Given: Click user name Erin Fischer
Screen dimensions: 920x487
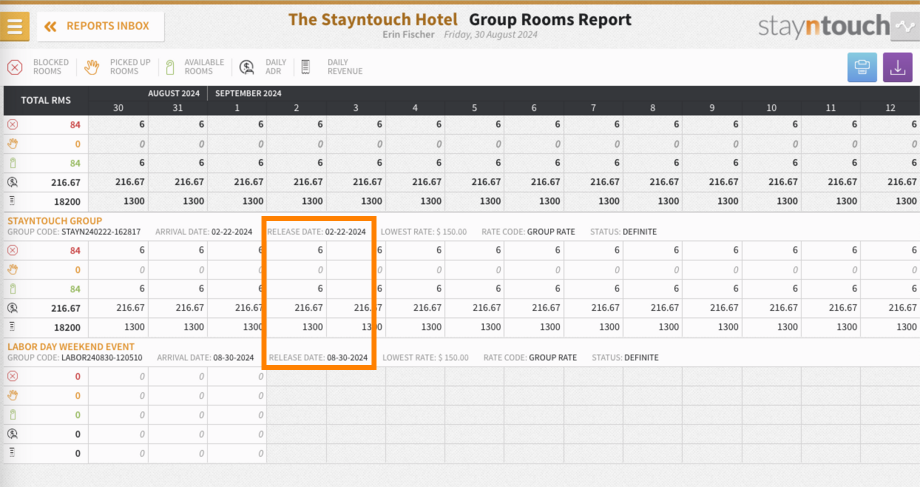Looking at the screenshot, I should (x=408, y=35).
